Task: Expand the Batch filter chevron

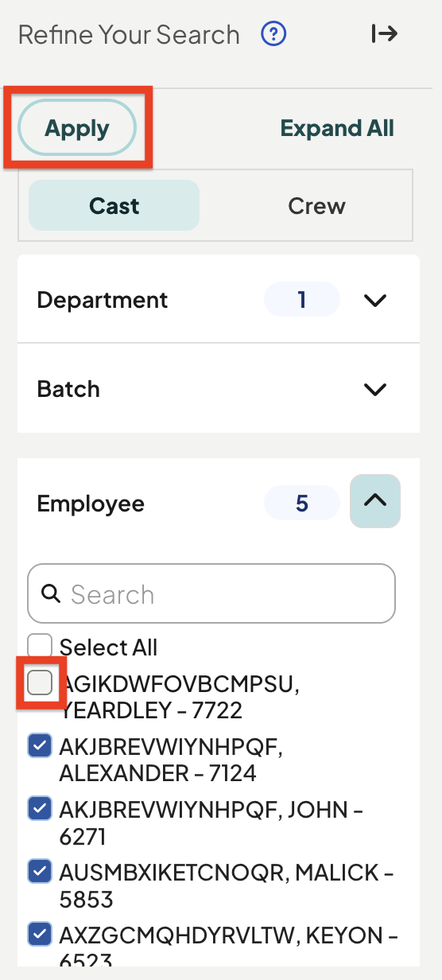Action: [375, 389]
